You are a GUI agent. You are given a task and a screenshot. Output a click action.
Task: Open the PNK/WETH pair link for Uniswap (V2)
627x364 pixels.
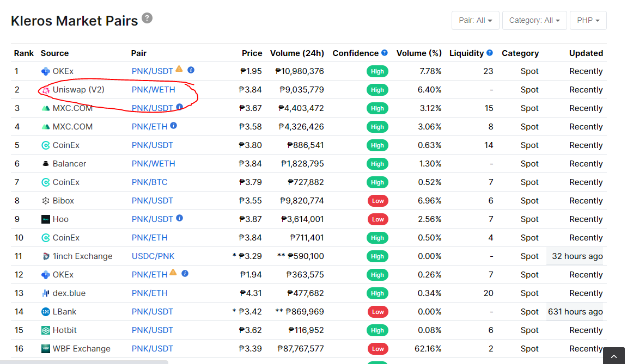point(154,90)
